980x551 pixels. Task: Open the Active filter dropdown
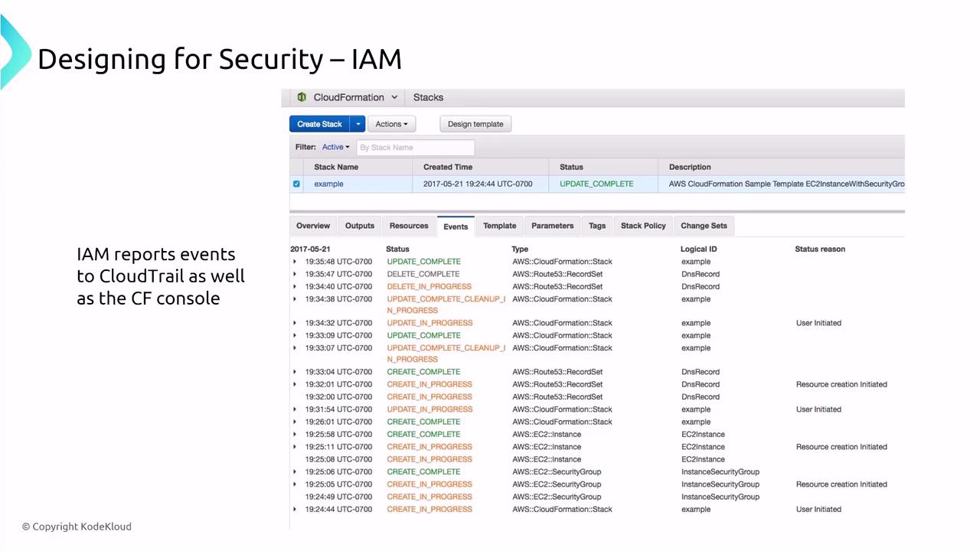335,147
